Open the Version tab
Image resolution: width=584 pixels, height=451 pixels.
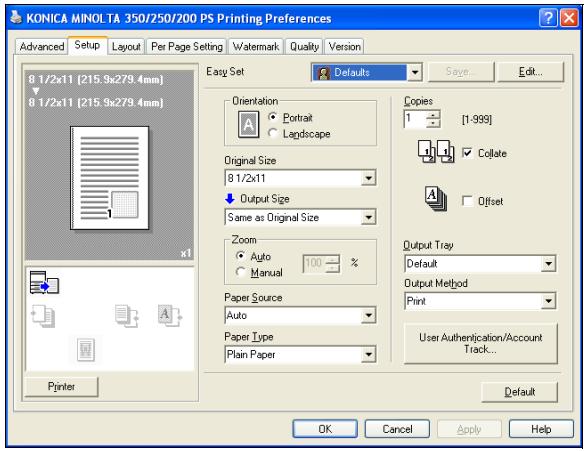pyautogui.click(x=345, y=47)
